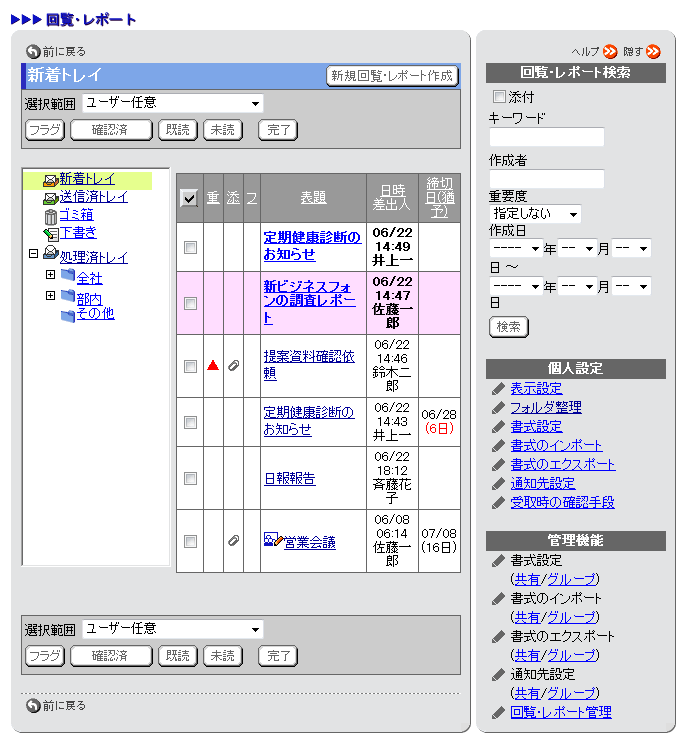Check the box for 06/22 14:43 row
Image resolution: width=686 pixels, height=744 pixels.
[x=190, y=422]
